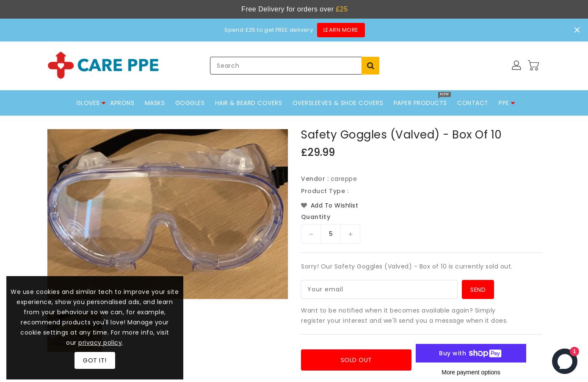Click the Send button
Viewport: 588px width, 382px height.
[478, 290]
